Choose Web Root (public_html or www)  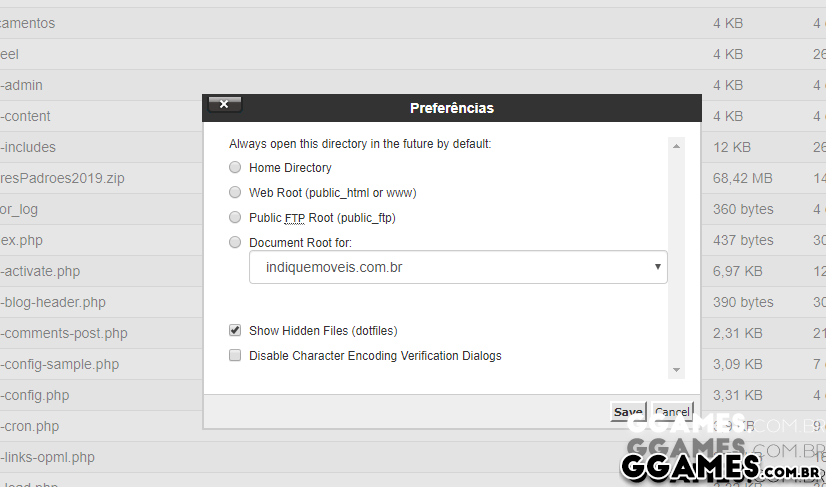click(235, 192)
